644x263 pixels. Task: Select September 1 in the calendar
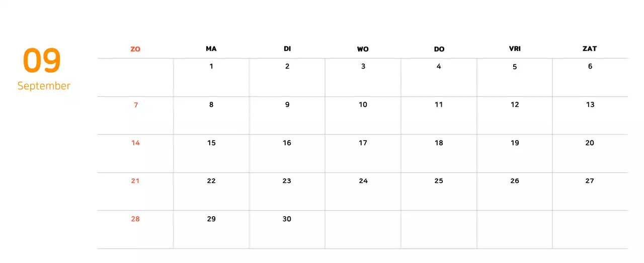coord(211,67)
